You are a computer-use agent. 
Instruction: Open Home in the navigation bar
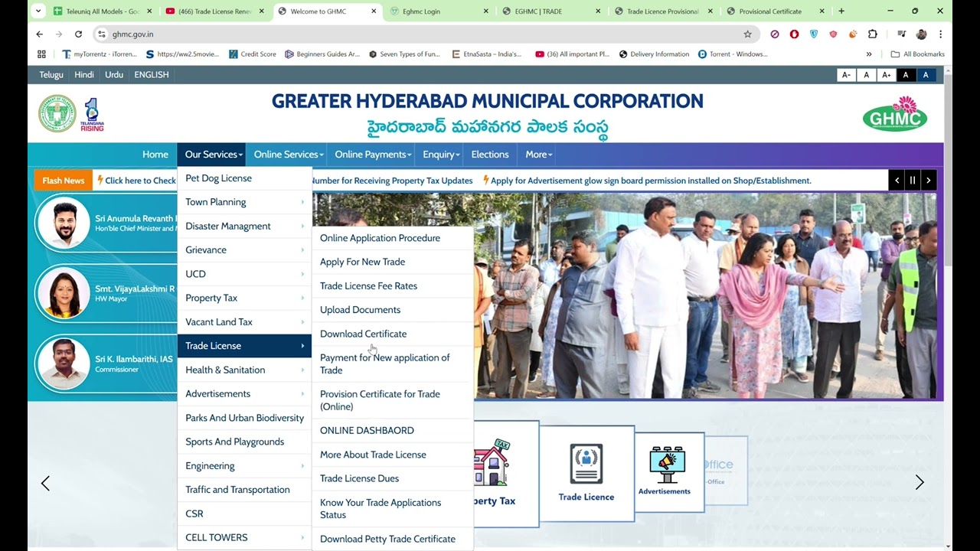[155, 155]
